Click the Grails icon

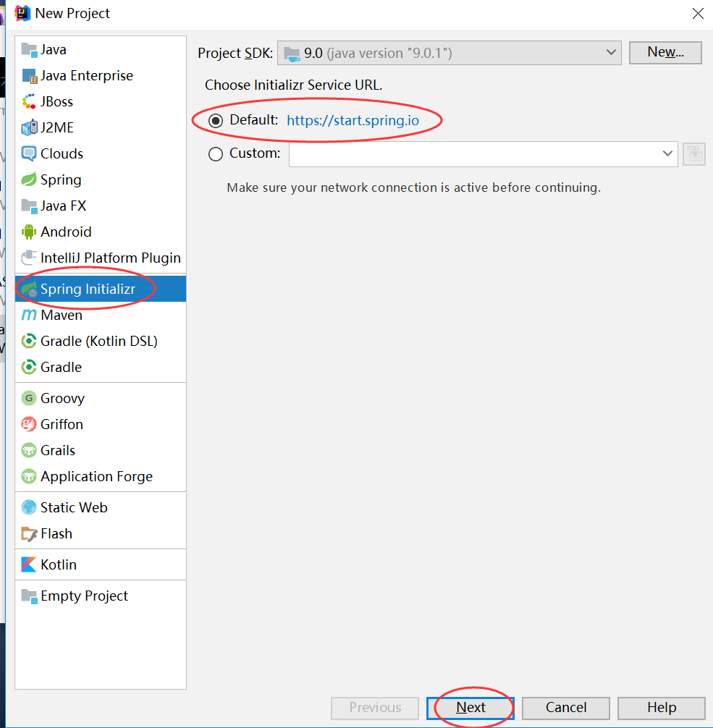[x=29, y=450]
